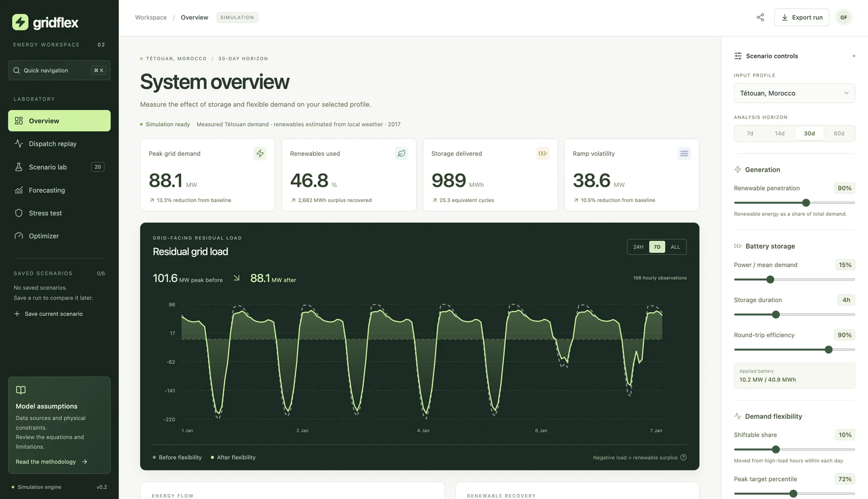
Task: Click the Ramp volatility waves icon
Action: click(x=684, y=154)
